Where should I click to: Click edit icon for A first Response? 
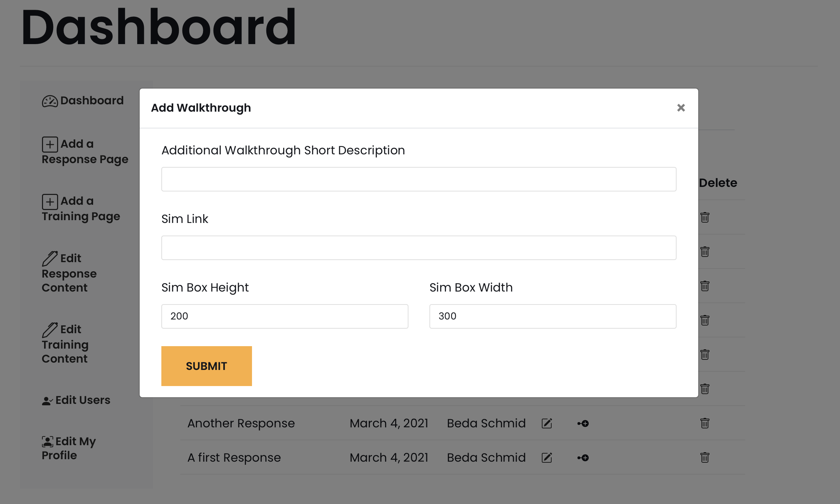(547, 458)
